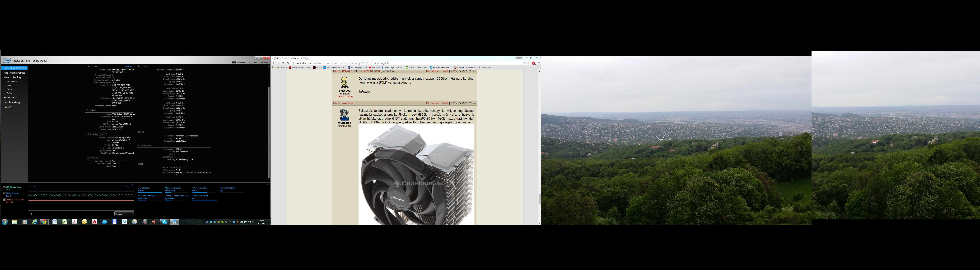Click the Active Core Count tile

pyautogui.click(x=204, y=198)
